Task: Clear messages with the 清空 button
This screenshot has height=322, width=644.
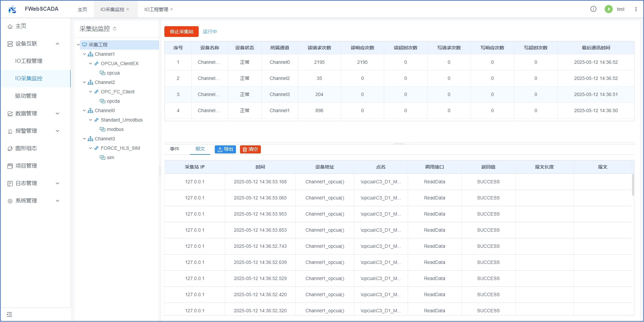Action: pyautogui.click(x=250, y=149)
